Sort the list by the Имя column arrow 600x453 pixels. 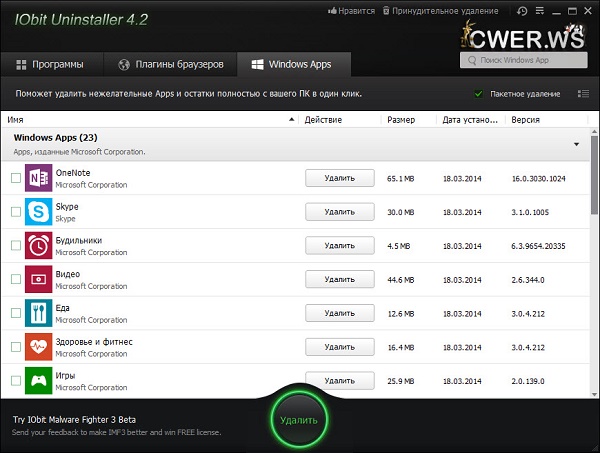[x=293, y=120]
